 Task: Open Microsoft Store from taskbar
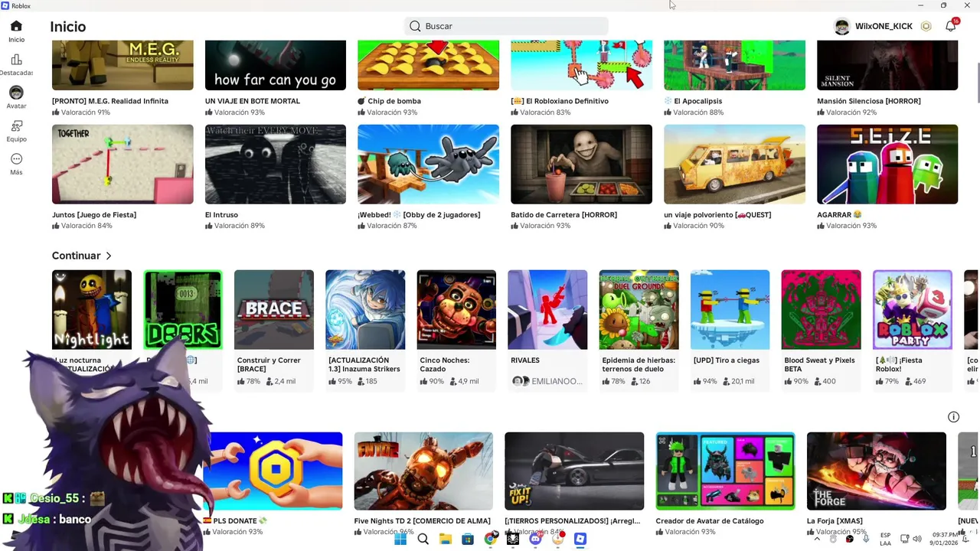coord(468,539)
